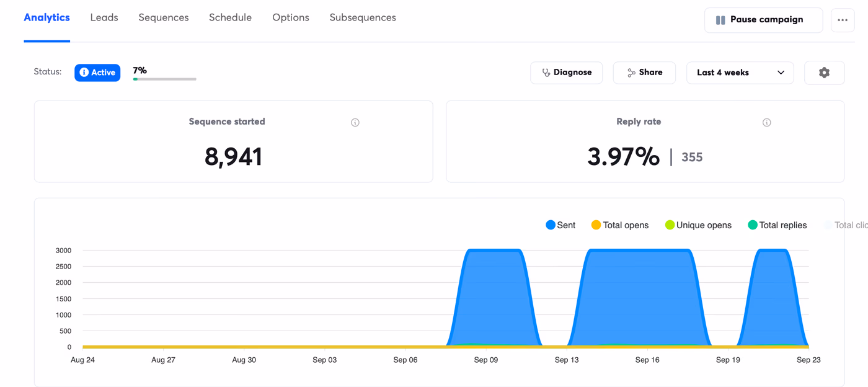Click the Pause campaign button
The height and width of the screenshot is (387, 868).
pyautogui.click(x=764, y=20)
